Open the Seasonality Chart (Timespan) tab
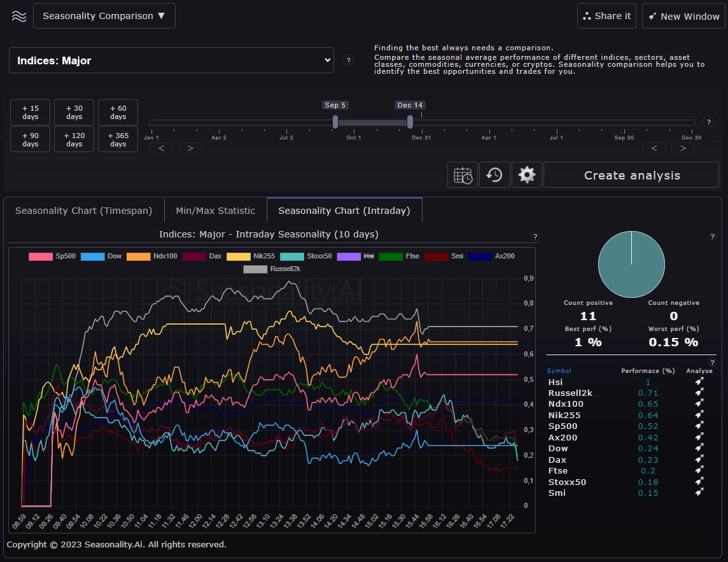Viewport: 728px width, 562px height. (83, 209)
